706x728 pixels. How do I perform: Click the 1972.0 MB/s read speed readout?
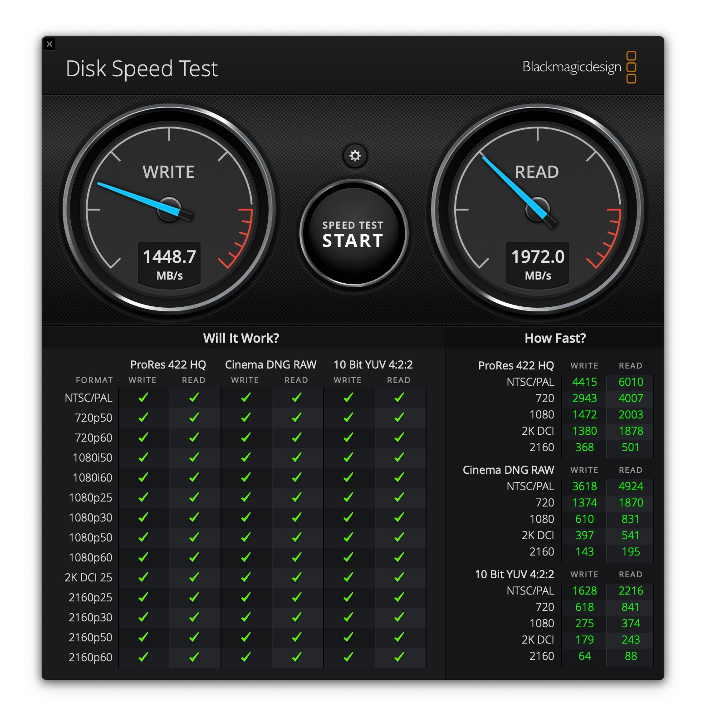tap(538, 266)
